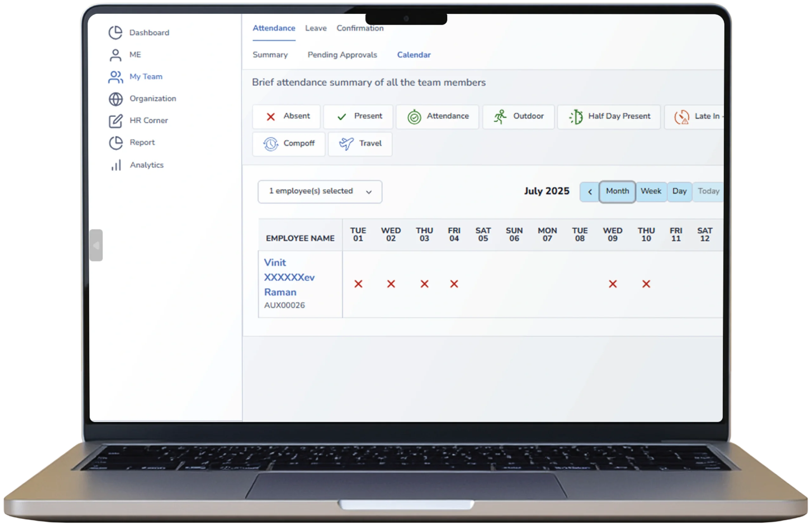This screenshot has height=526, width=812.
Task: Toggle the Half Day Present filter
Action: pyautogui.click(x=609, y=117)
